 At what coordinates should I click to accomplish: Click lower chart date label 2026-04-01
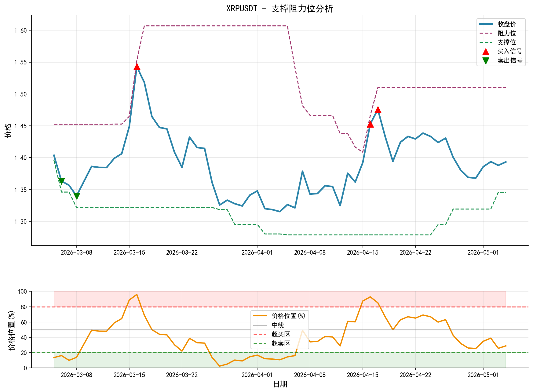click(x=257, y=375)
